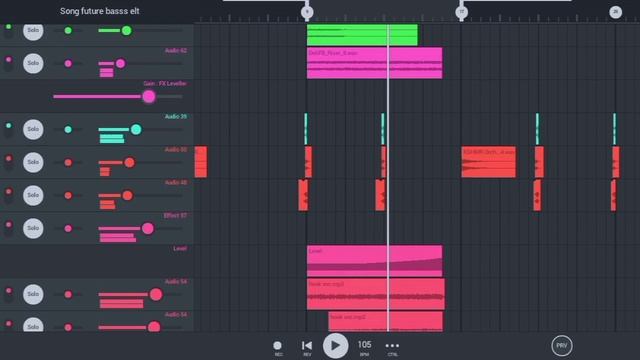Screen dimensions: 640x360
Task: Click the Audio 62 volume slider handle
Action: coord(120,63)
